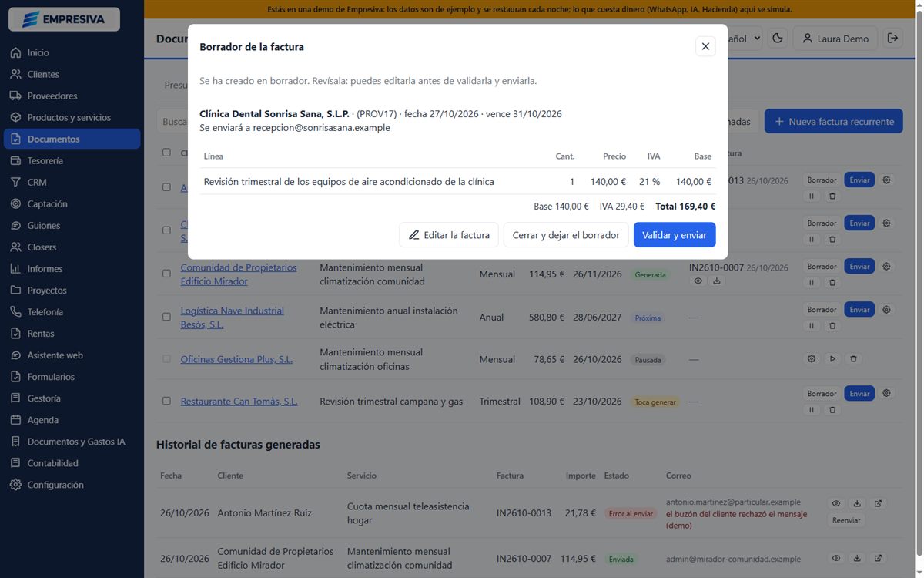
Task: Open settings gear for Logística Nave Industrial row
Action: tap(886, 309)
